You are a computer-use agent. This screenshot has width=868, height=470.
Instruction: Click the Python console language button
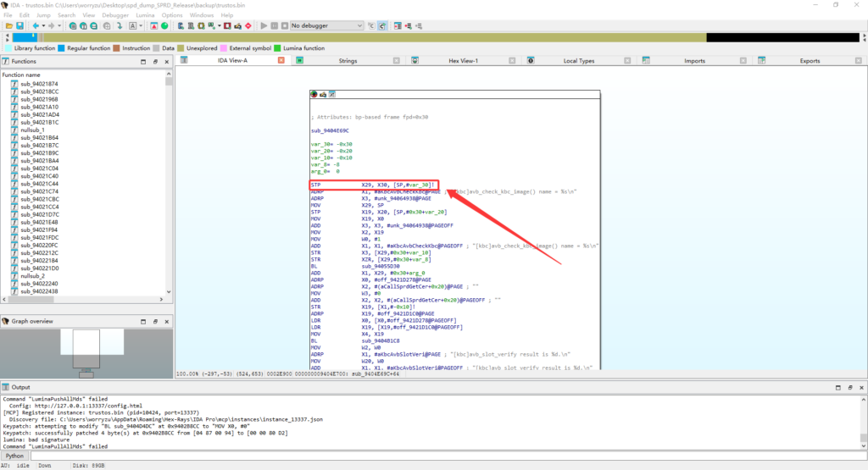14,456
